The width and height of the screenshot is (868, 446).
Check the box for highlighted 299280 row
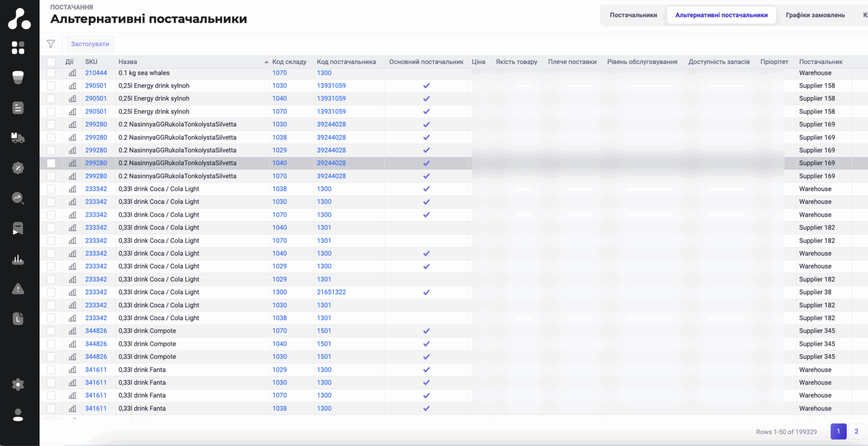click(x=51, y=163)
